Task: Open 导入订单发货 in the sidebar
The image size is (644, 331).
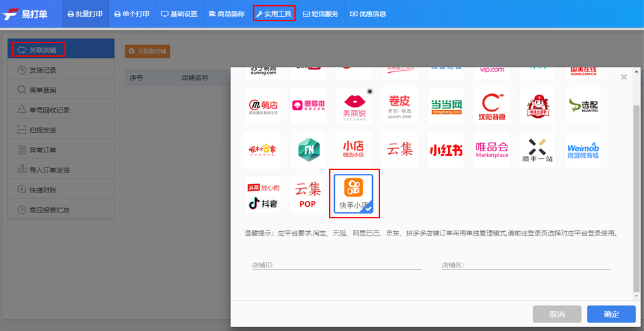Action: 61,169
